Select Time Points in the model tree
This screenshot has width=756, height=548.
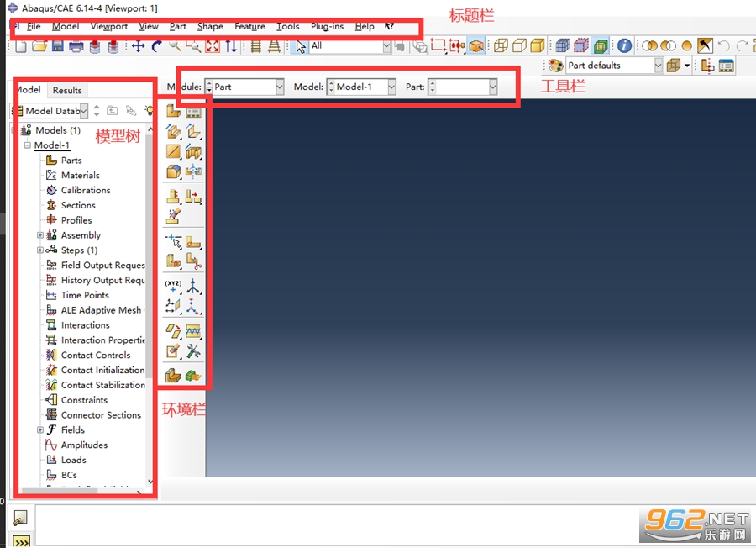[x=85, y=295]
